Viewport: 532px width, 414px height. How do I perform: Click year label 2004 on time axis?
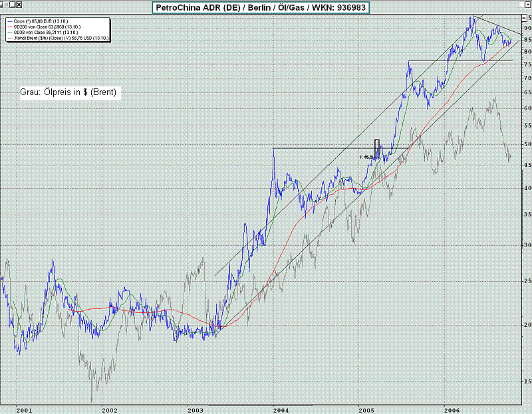(281, 410)
